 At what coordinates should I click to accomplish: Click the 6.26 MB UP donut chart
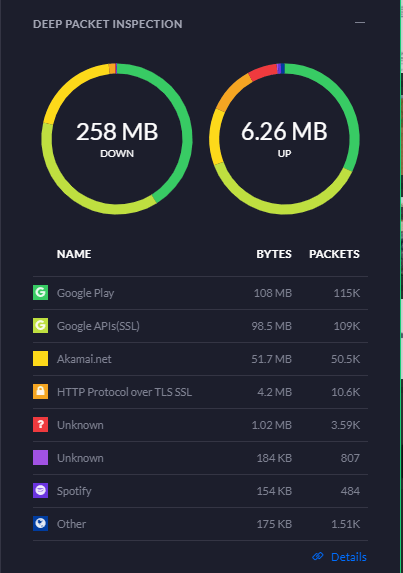(284, 139)
